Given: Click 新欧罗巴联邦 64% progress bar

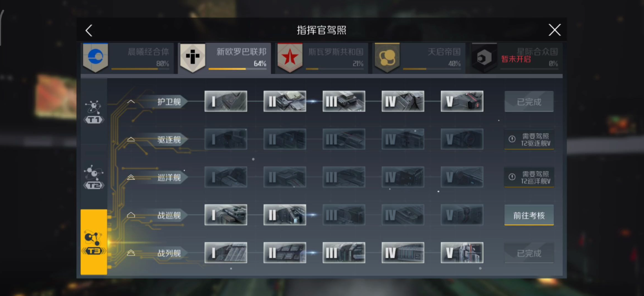Looking at the screenshot, I should [238, 69].
